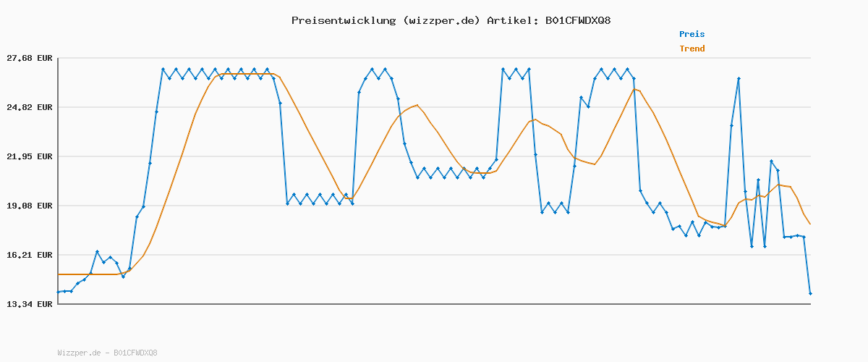This screenshot has height=362, width=868.
Task: Click the right end of the orange trend line
Action: [809, 224]
